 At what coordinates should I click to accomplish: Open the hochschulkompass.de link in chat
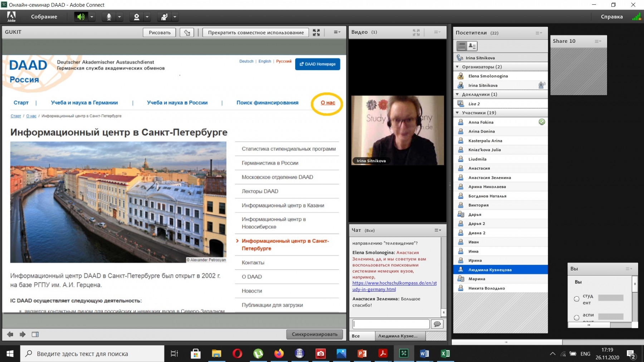394,286
